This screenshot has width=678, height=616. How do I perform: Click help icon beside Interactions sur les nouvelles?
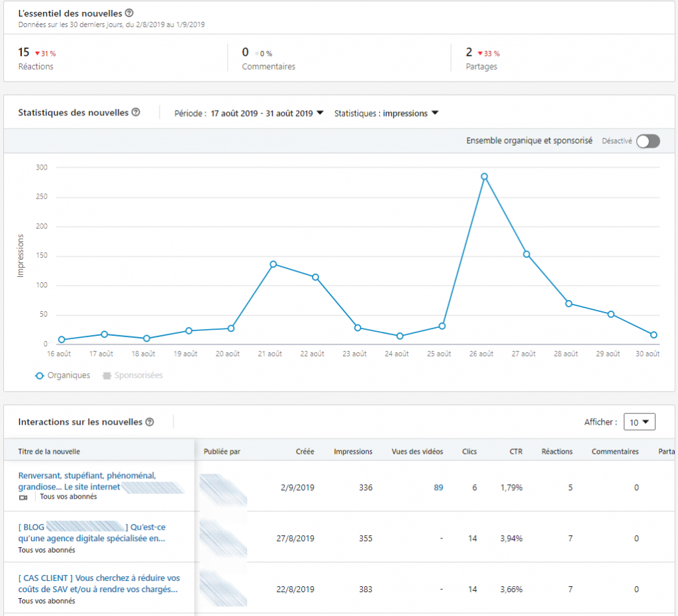point(150,422)
